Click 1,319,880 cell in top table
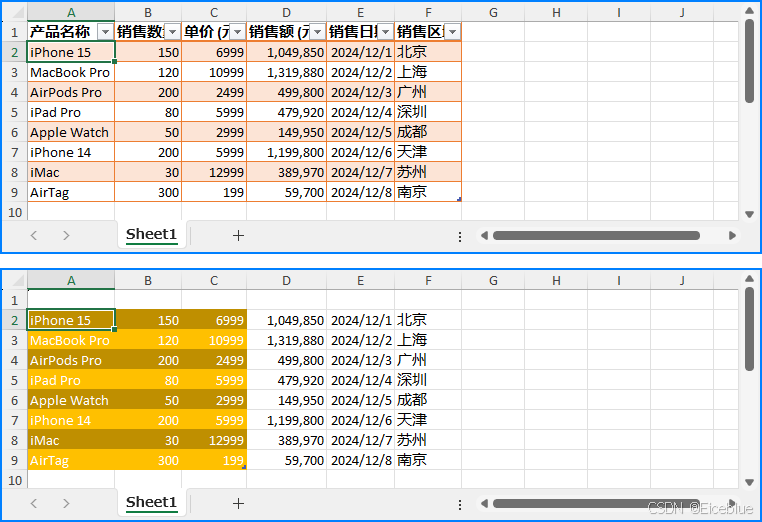 (x=287, y=72)
